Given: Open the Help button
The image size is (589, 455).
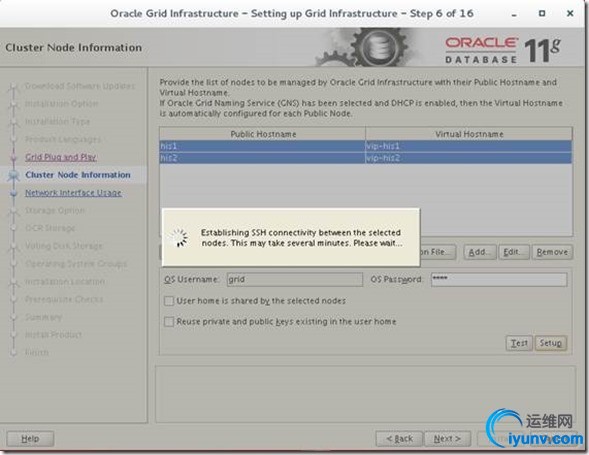Looking at the screenshot, I should pos(30,439).
